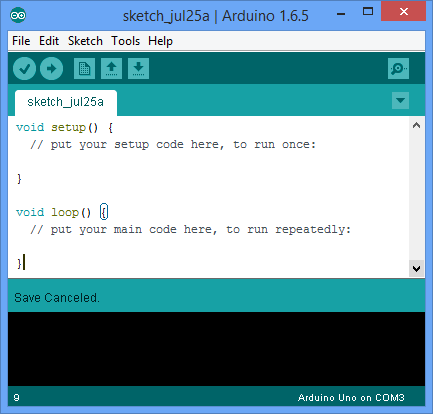Open the Serial Monitor
Screen dimensions: 433x414
[398, 69]
